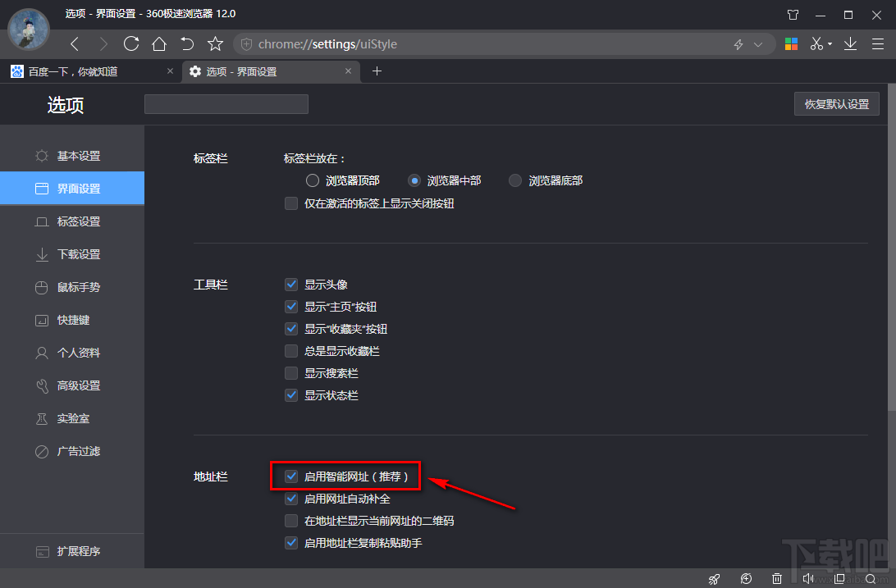Toggle 显示"收藏夹"按钮 checkbox
896x588 pixels.
click(291, 329)
